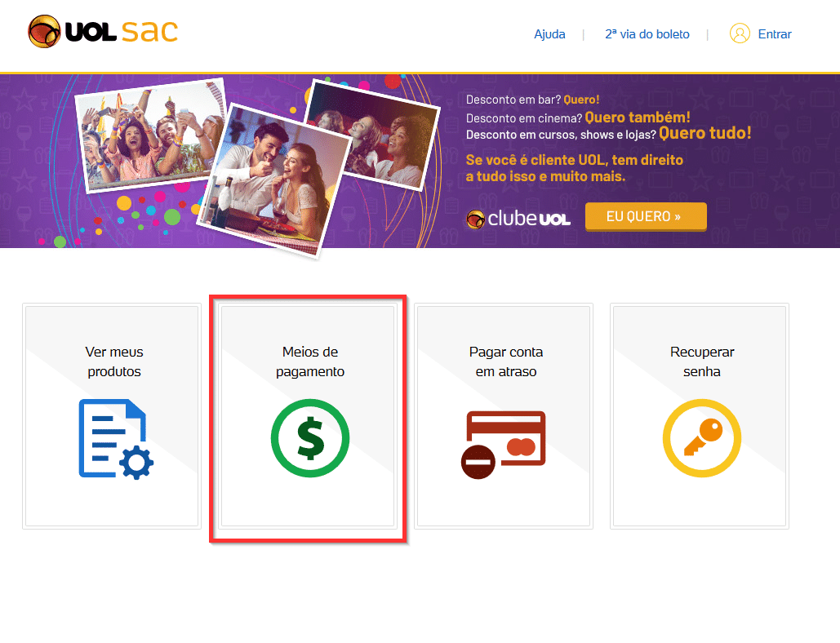This screenshot has height=643, width=840.
Task: Select the Pagar conta em atraso label
Action: 506,361
